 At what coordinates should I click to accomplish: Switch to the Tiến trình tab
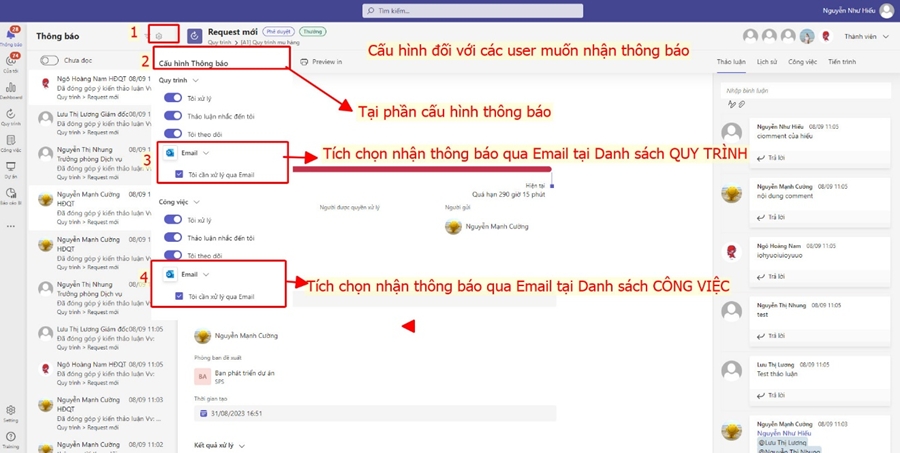842,62
